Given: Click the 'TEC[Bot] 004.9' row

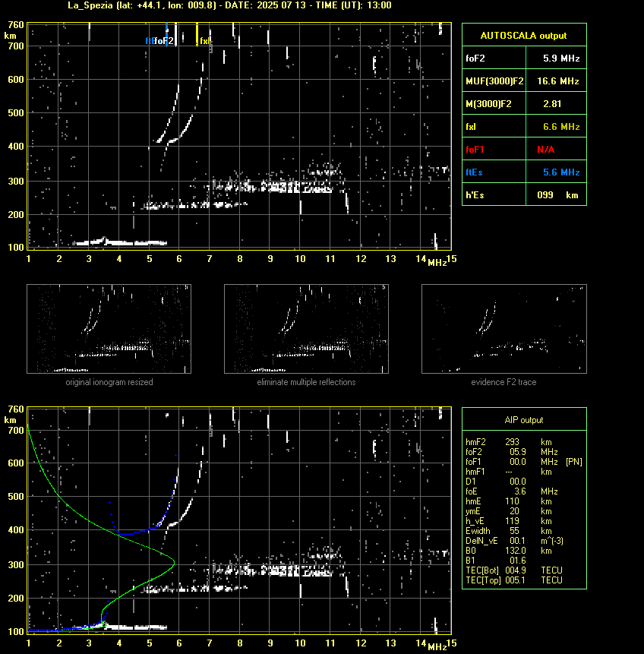Looking at the screenshot, I should (514, 570).
